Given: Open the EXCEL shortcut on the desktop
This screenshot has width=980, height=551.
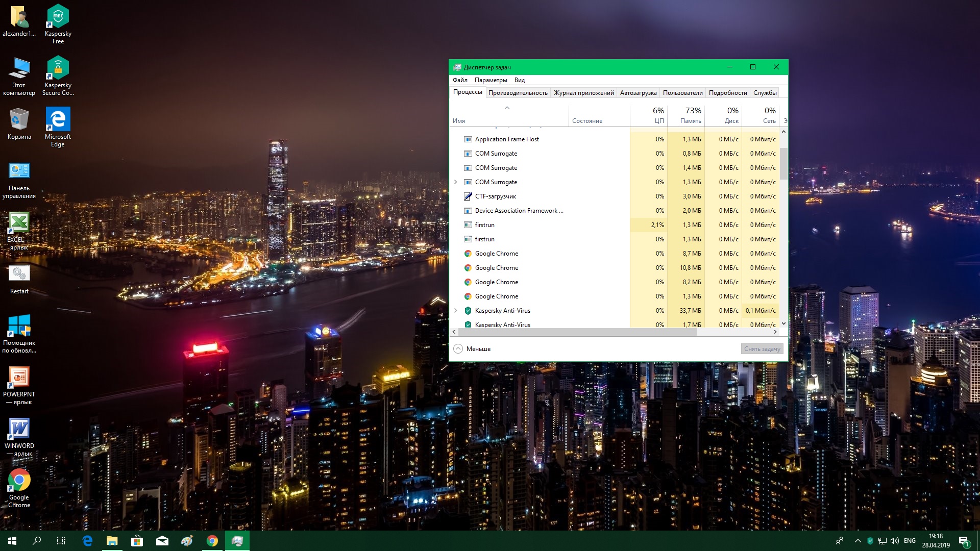Looking at the screenshot, I should [x=19, y=229].
